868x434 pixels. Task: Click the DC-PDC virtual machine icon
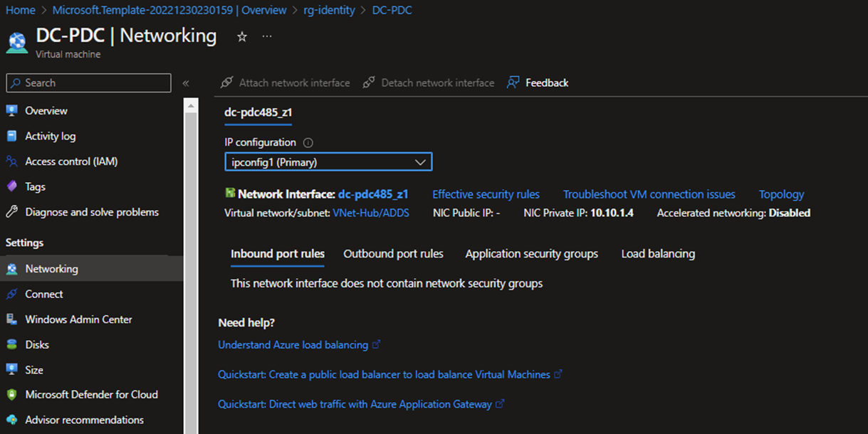tap(17, 42)
